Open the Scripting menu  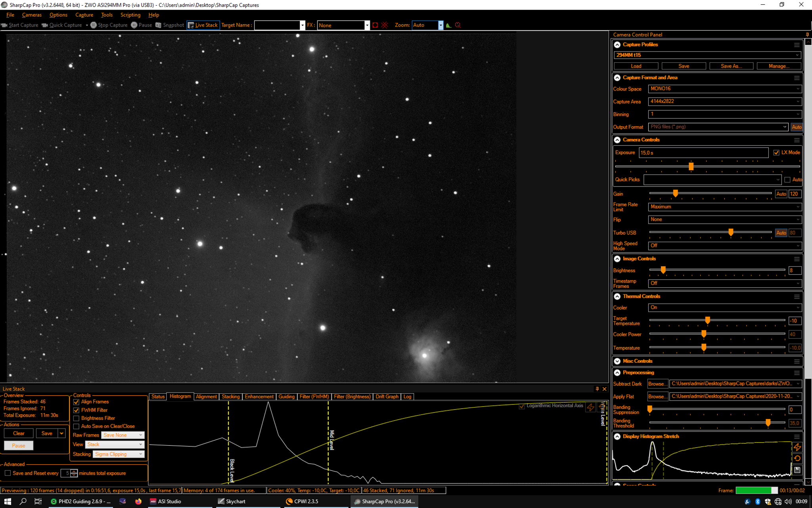(130, 15)
